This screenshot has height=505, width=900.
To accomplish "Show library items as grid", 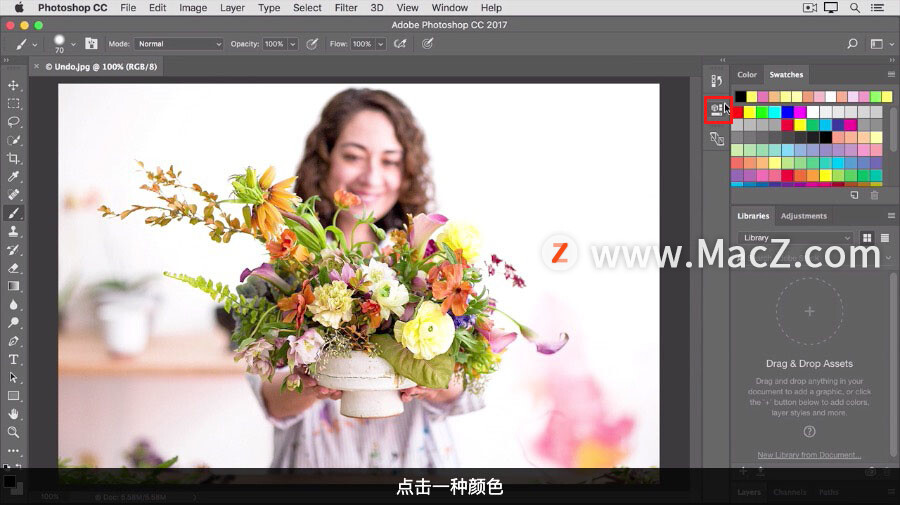I will tap(867, 238).
